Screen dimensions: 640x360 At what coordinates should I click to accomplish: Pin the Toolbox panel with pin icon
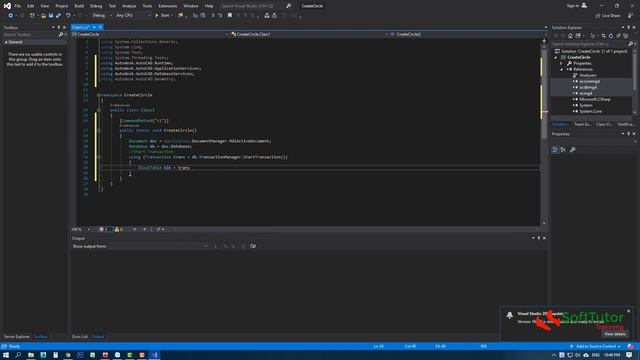(58, 27)
